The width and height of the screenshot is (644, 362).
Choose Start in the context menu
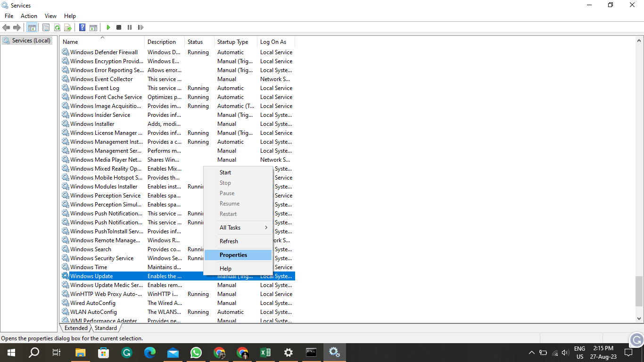238,173
